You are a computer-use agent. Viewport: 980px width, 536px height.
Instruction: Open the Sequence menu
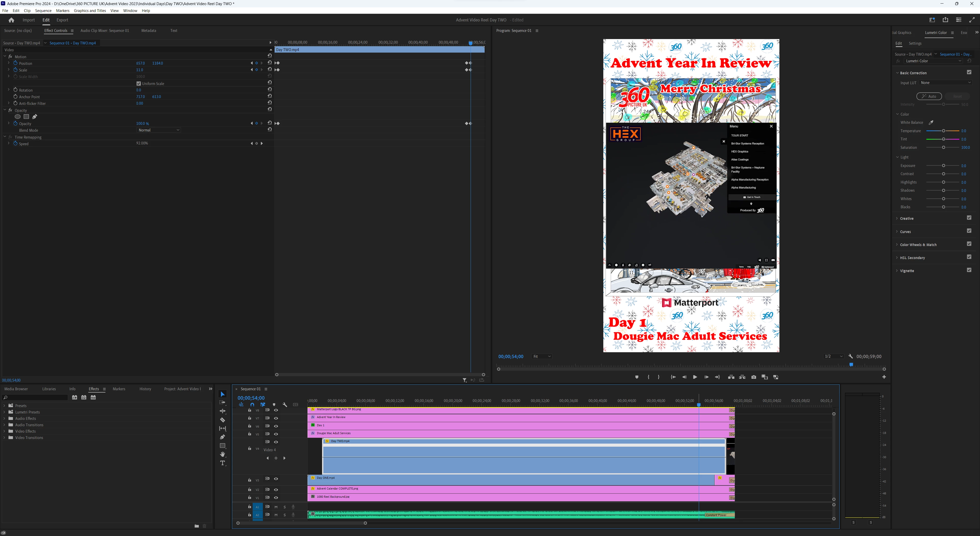(x=43, y=11)
